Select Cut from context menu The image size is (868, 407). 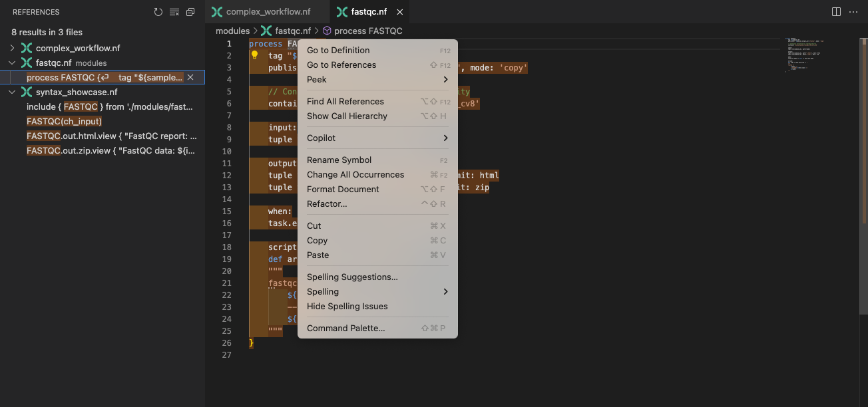377,226
